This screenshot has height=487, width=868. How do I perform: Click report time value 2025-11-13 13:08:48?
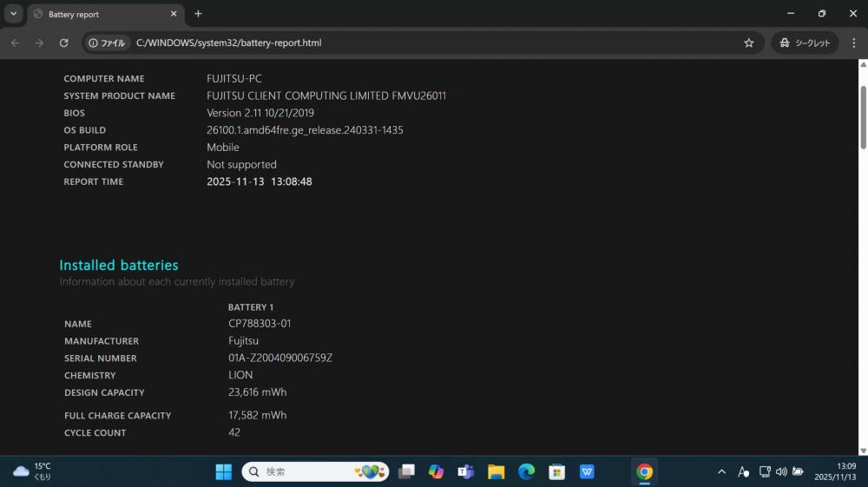(259, 181)
